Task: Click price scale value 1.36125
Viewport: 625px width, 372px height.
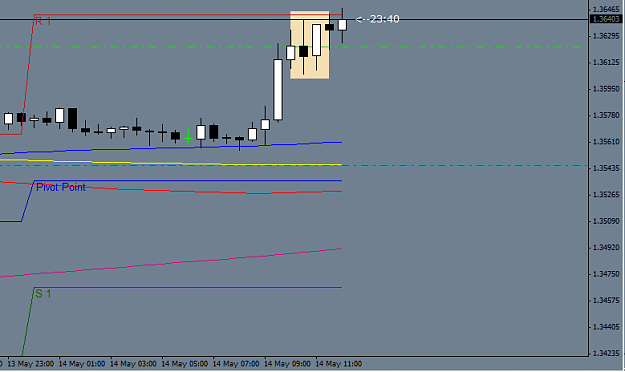Action: coord(606,62)
